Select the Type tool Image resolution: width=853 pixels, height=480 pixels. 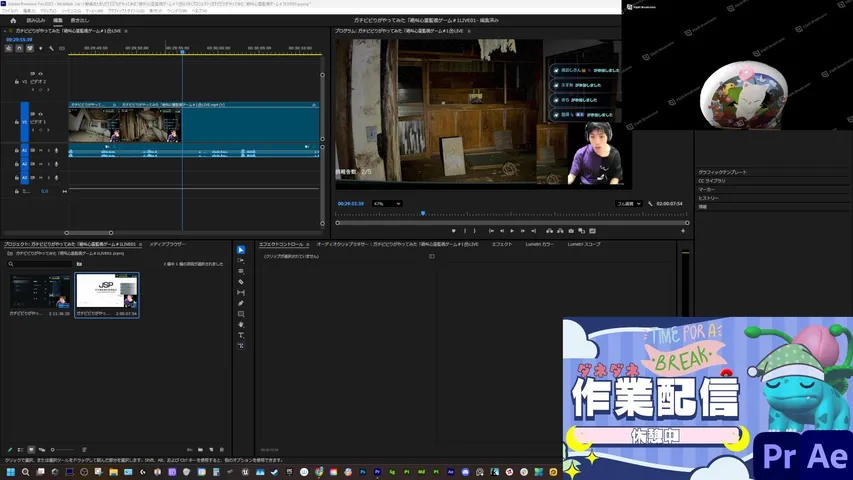(241, 335)
